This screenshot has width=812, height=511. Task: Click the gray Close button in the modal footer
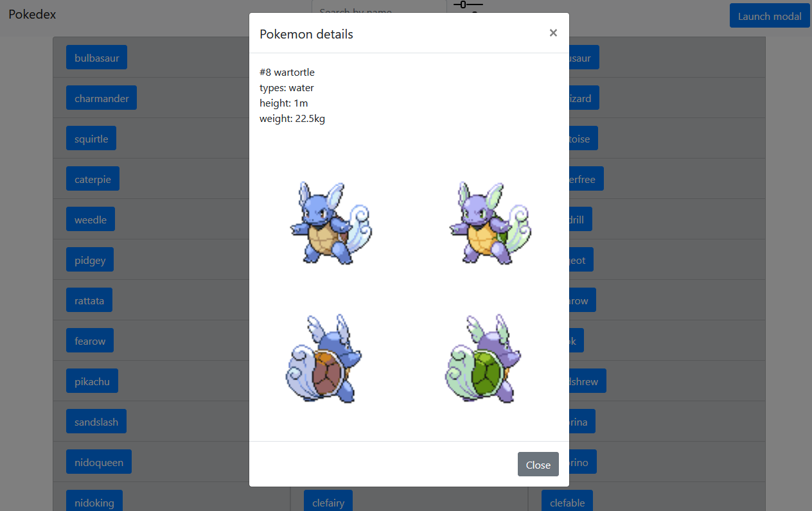[x=538, y=464]
